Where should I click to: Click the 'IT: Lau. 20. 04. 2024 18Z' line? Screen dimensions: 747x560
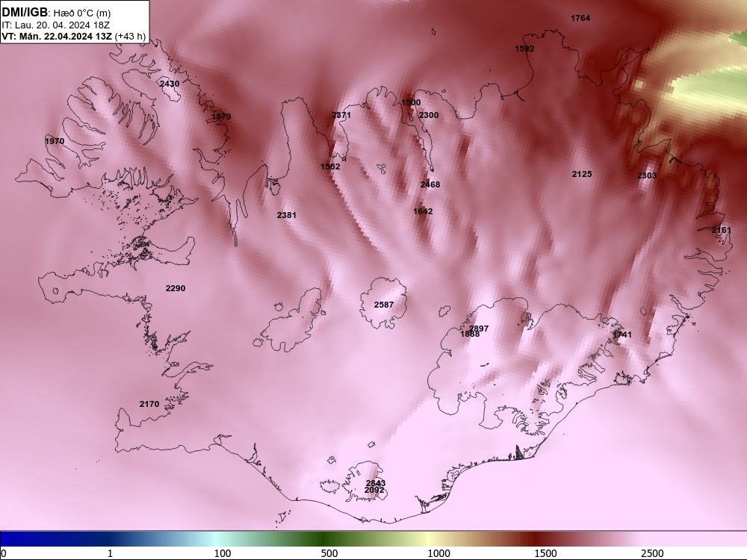(56, 25)
